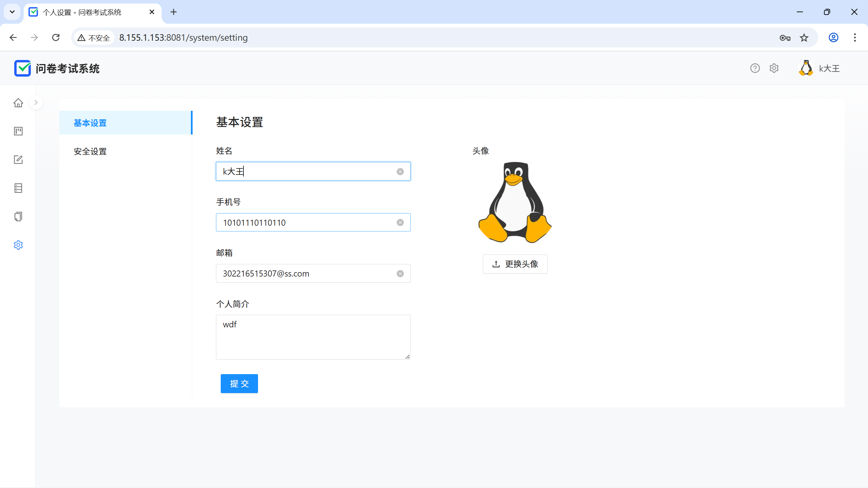This screenshot has width=868, height=488.
Task: Open the edit pencil icon in sidebar
Action: (x=18, y=160)
